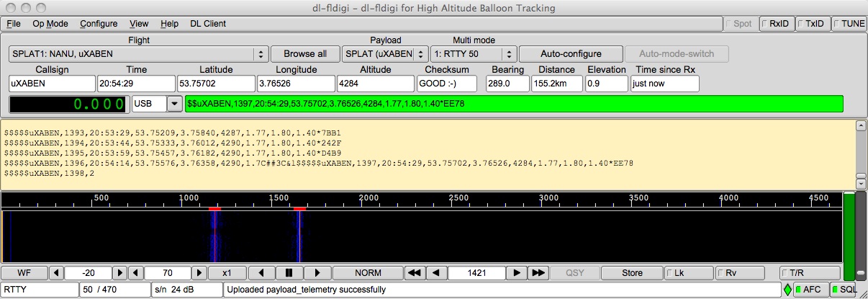
Task: Click the WF waterfall mode button
Action: pyautogui.click(x=24, y=273)
